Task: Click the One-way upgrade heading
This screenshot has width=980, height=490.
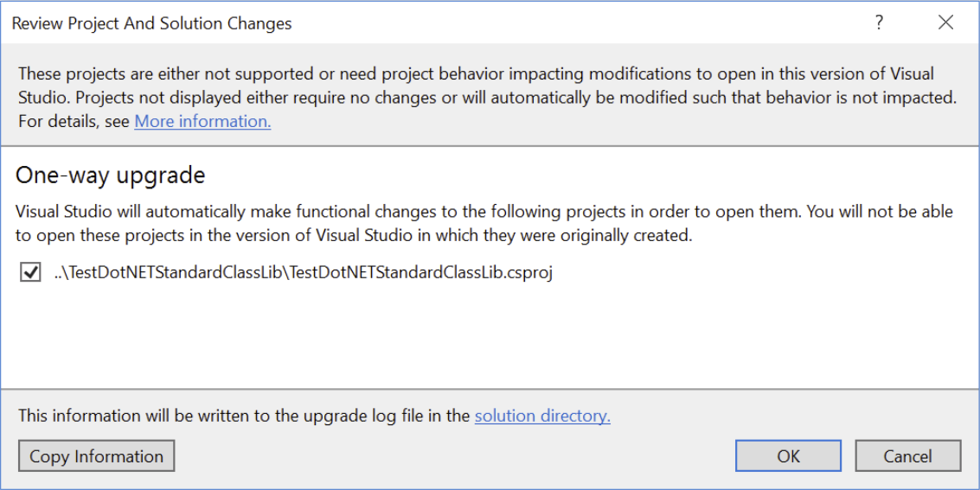Action: 110,175
